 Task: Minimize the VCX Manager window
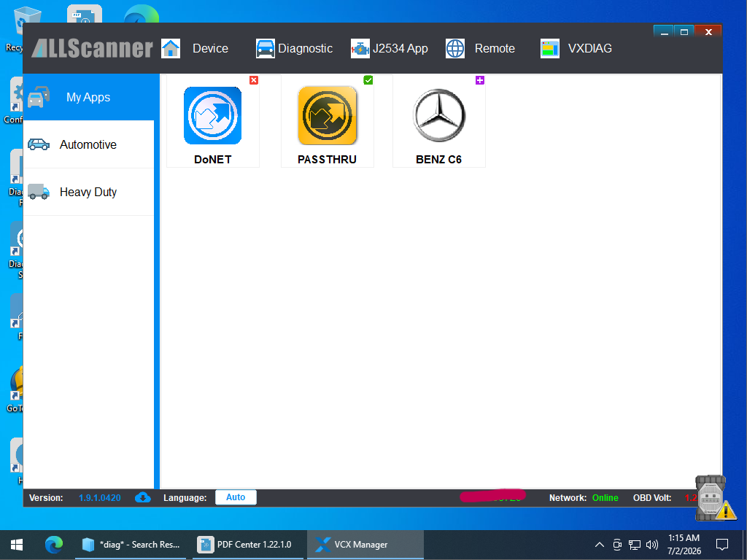click(664, 32)
